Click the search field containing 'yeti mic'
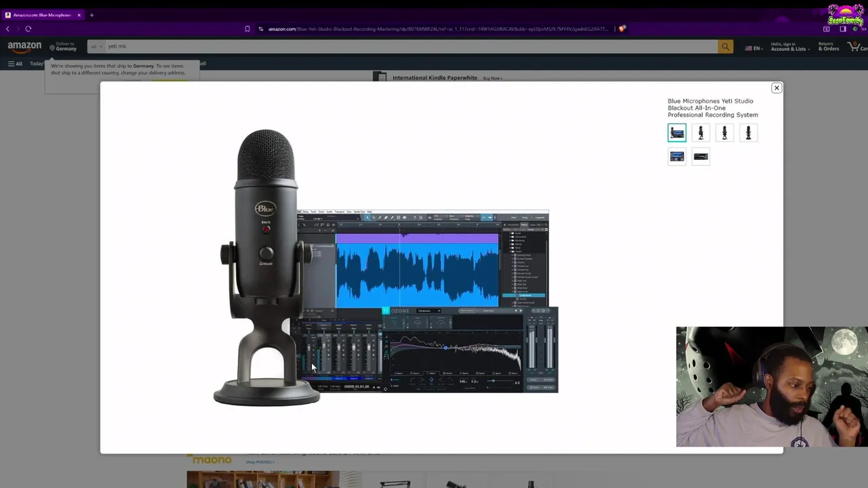Image resolution: width=868 pixels, height=488 pixels. 410,46
